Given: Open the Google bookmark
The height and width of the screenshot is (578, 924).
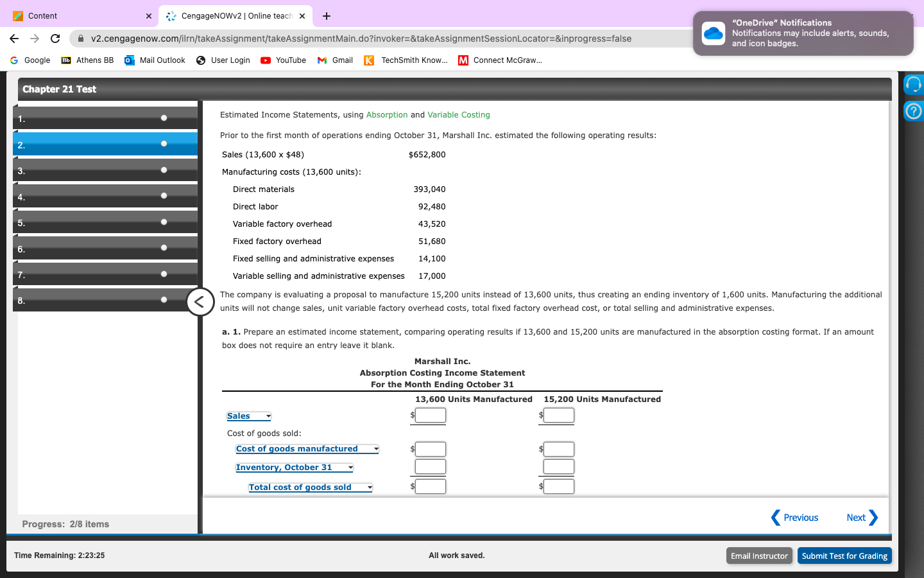Looking at the screenshot, I should [30, 60].
